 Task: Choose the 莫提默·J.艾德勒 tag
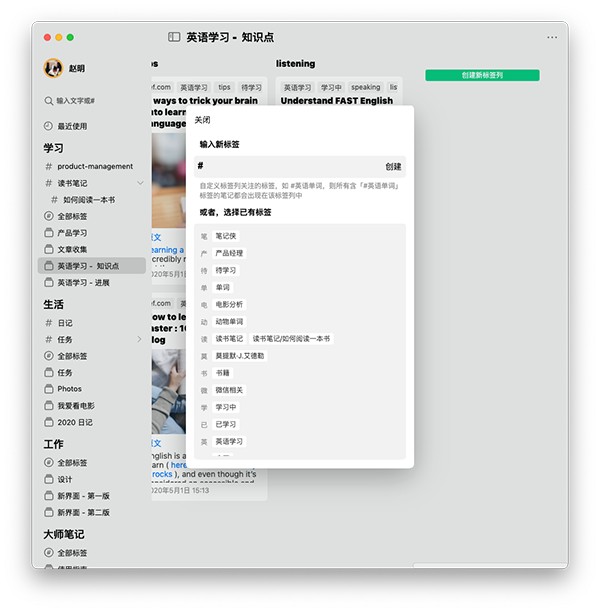pyautogui.click(x=240, y=355)
